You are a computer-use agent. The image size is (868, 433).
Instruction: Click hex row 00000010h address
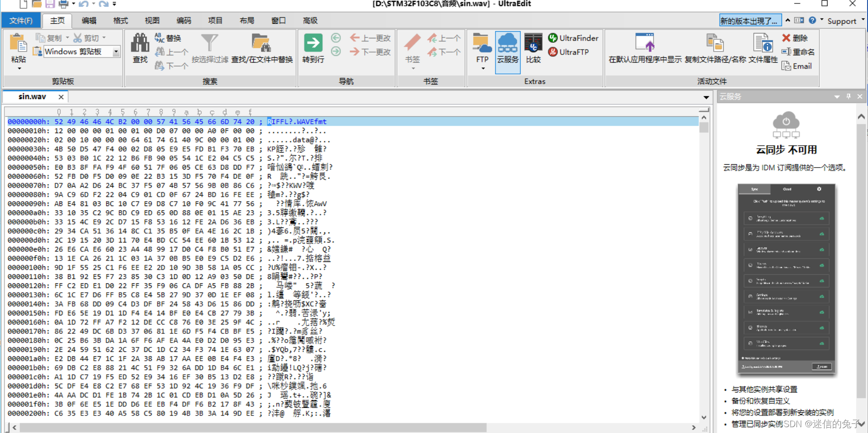coord(28,131)
